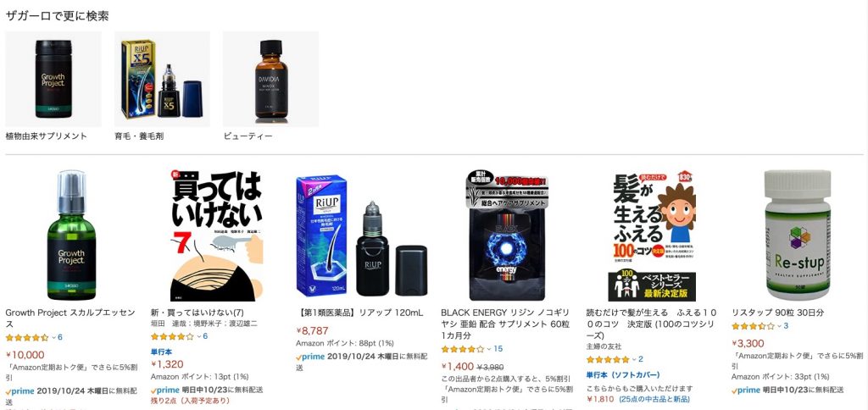Expand the star rating dropdown for BLACK ENERGY

tap(489, 349)
